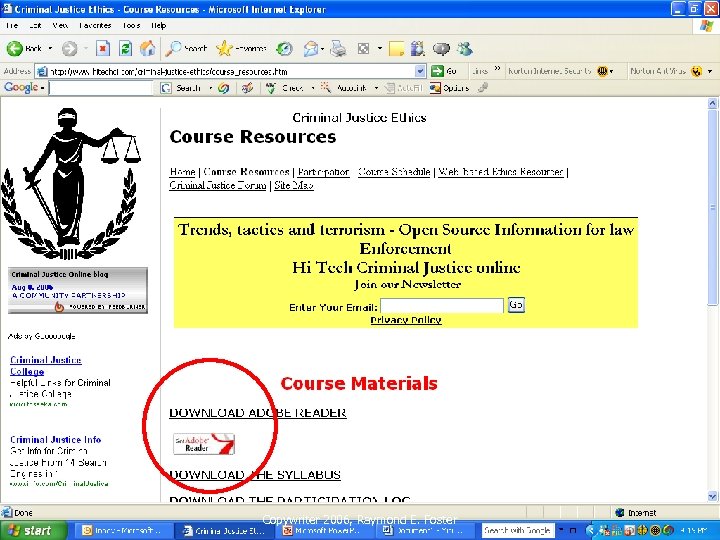This screenshot has height=540, width=720.
Task: Click the Google toolbar swirl icon
Action: tap(224, 88)
